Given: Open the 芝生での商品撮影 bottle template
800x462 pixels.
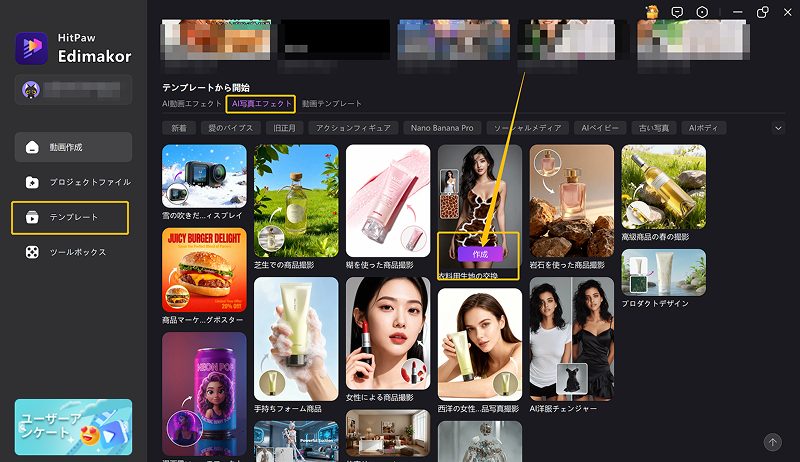Looking at the screenshot, I should 296,201.
